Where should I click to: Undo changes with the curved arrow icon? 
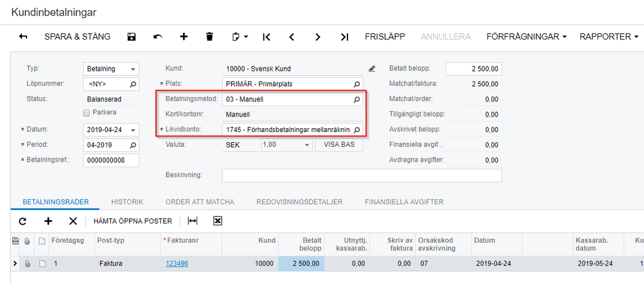point(158,37)
